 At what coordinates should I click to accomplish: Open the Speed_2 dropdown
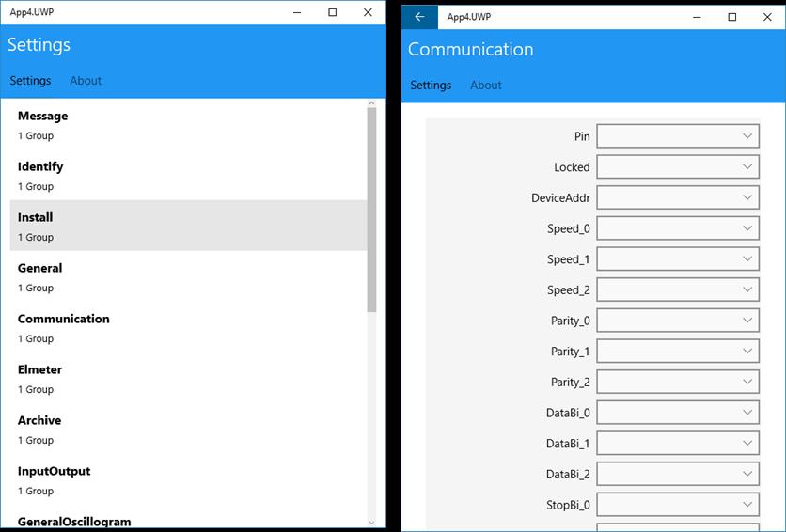678,289
